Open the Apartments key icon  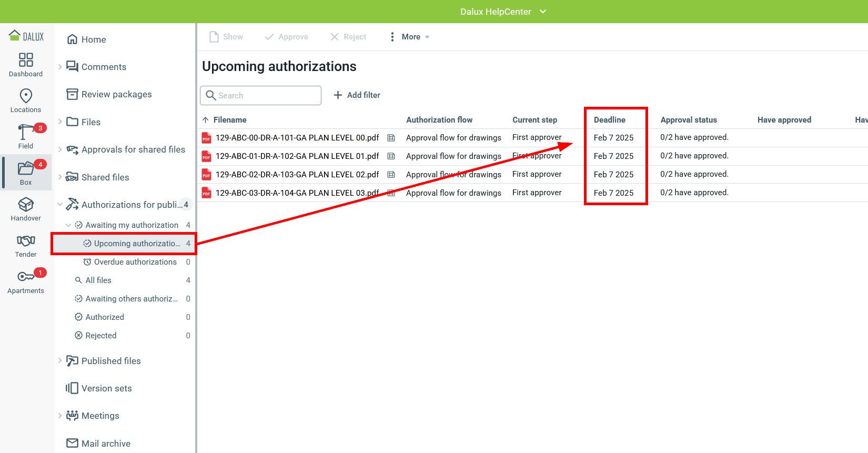pos(26,277)
